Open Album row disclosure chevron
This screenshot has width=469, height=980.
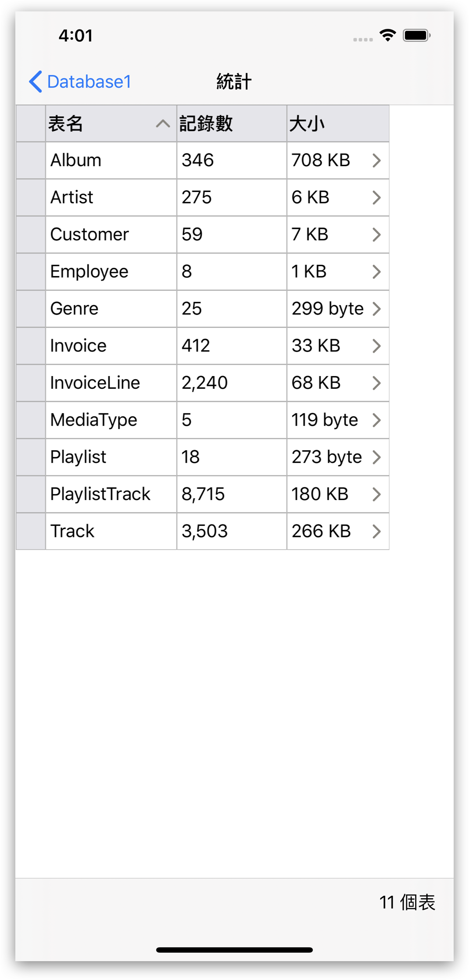[377, 160]
